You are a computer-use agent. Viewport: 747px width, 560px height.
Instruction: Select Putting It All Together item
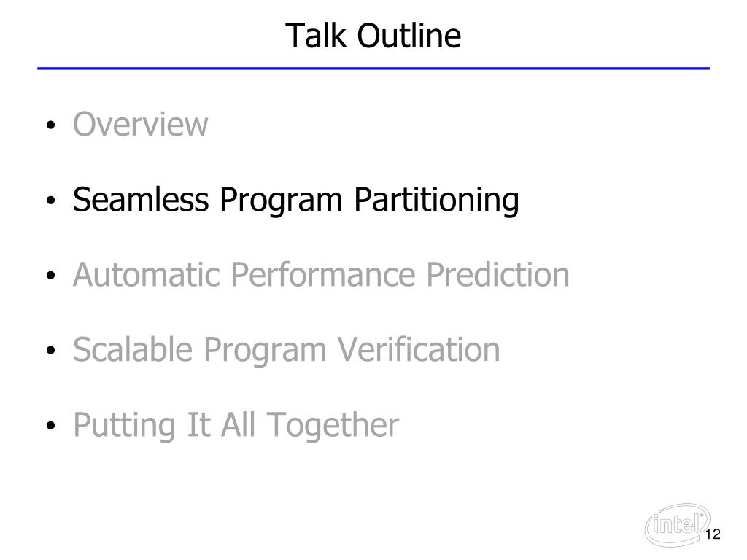(x=236, y=425)
